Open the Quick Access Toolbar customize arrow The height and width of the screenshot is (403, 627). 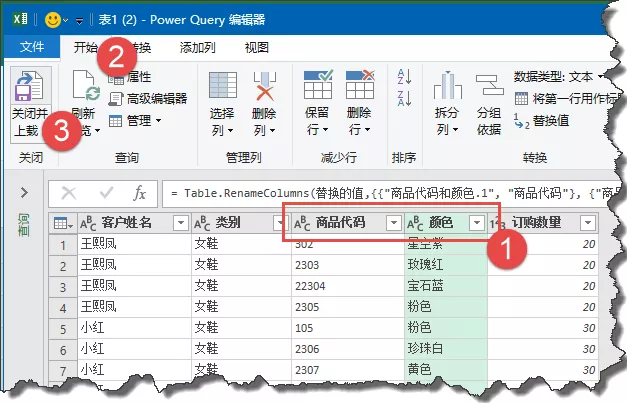pyautogui.click(x=80, y=20)
